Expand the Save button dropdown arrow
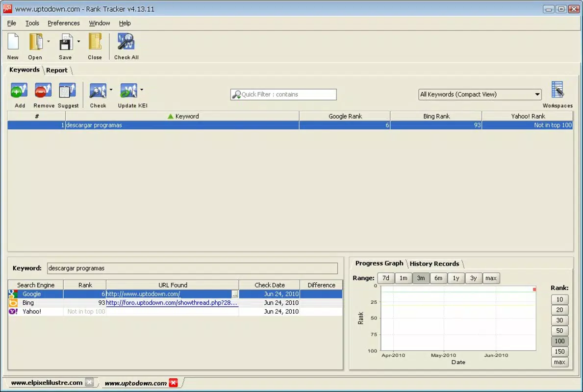Image resolution: width=583 pixels, height=392 pixels. click(78, 42)
